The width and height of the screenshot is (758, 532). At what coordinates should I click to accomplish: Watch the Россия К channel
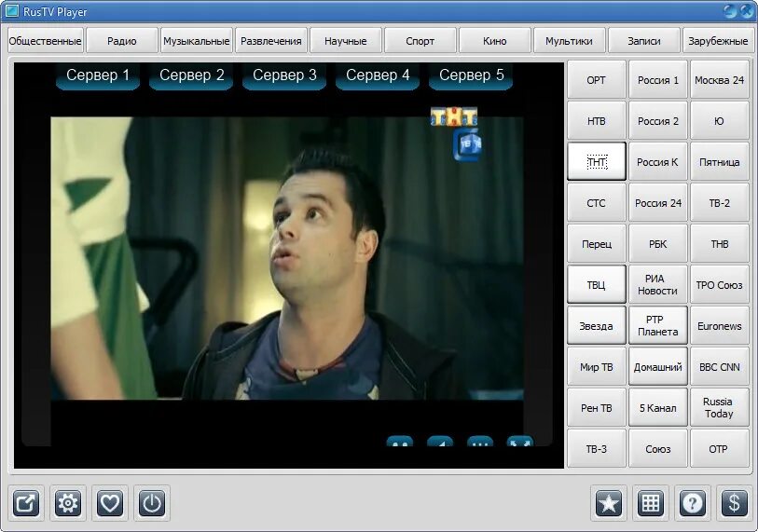(x=658, y=162)
